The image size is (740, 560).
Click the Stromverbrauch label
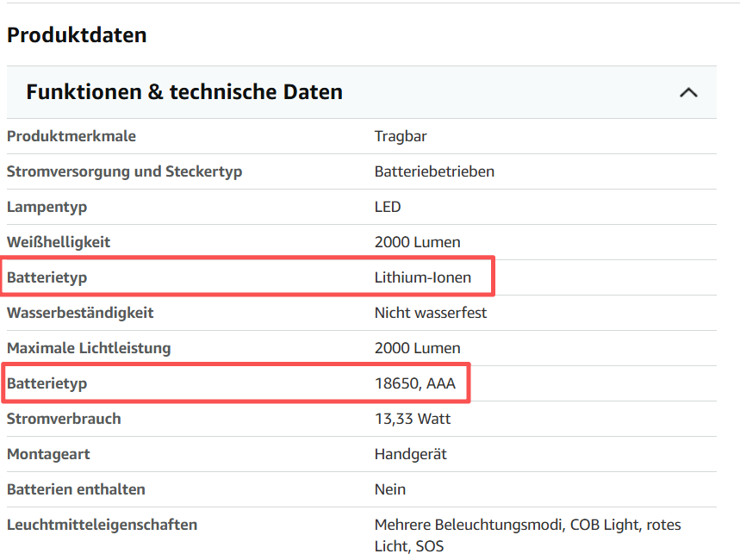pos(64,419)
